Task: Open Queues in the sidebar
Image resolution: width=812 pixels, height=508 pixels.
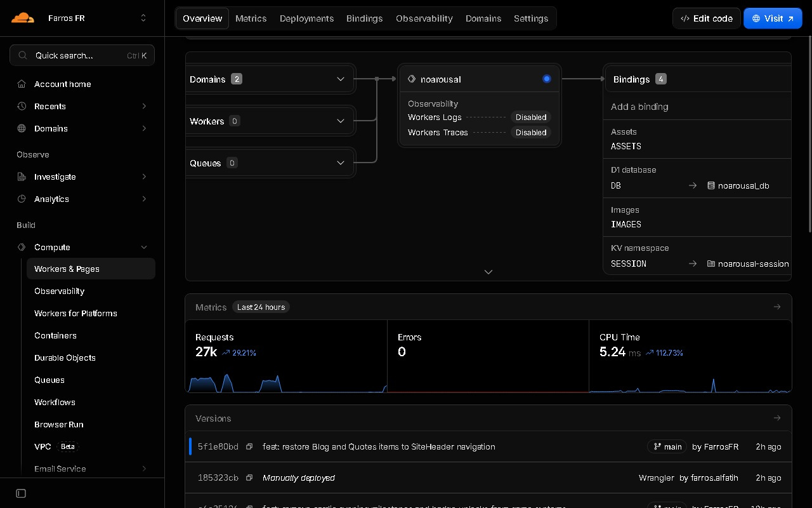Action: point(91,380)
